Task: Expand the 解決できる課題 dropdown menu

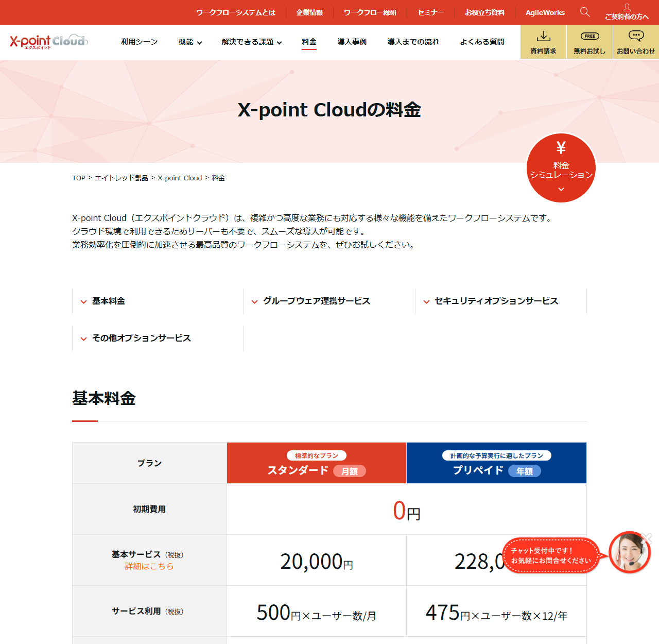Action: tap(252, 42)
